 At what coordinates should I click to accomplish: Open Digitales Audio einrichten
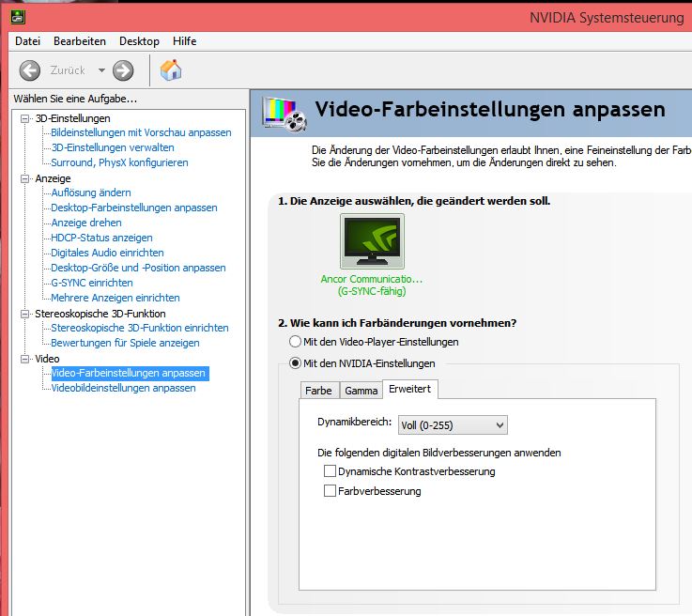107,253
